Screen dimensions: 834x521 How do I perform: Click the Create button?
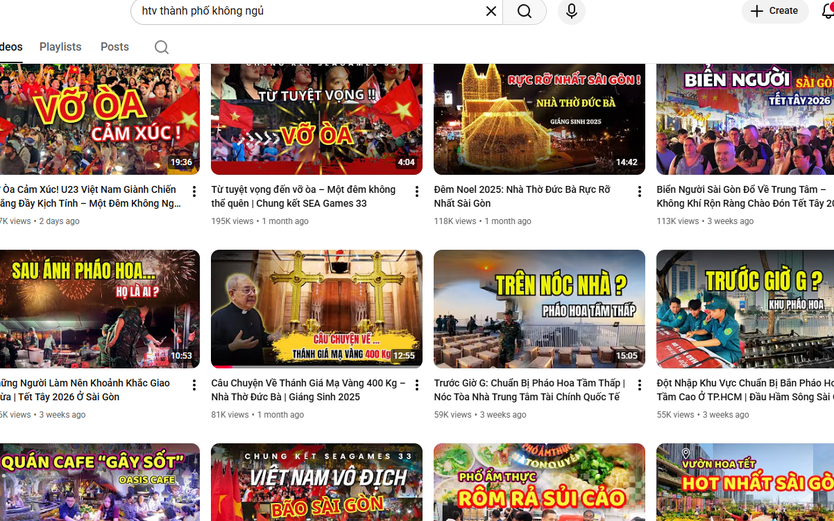point(775,11)
